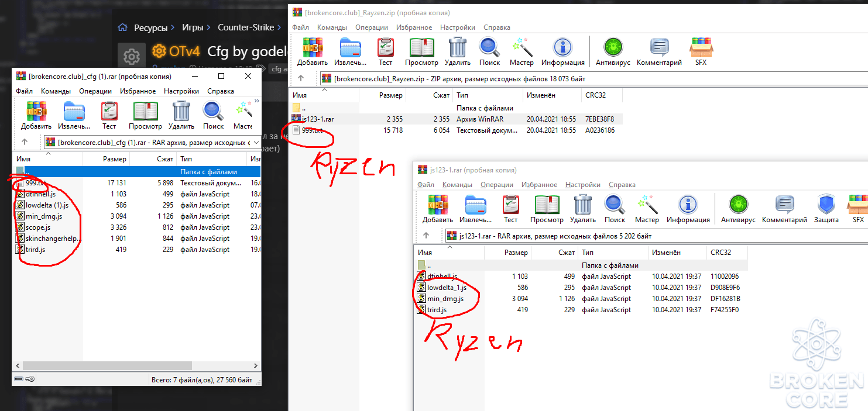Sort by CRC32 column in js123-1.rar window
Image resolution: width=868 pixels, height=411 pixels.
tap(727, 253)
